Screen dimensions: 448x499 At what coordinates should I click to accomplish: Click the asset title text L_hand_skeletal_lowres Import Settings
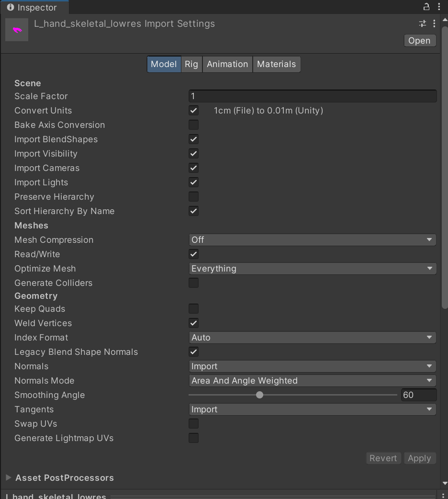tap(124, 24)
